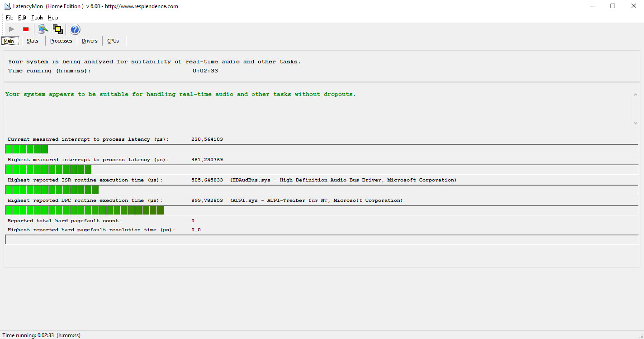Stop the latency monitor with the red square

pyautogui.click(x=26, y=29)
